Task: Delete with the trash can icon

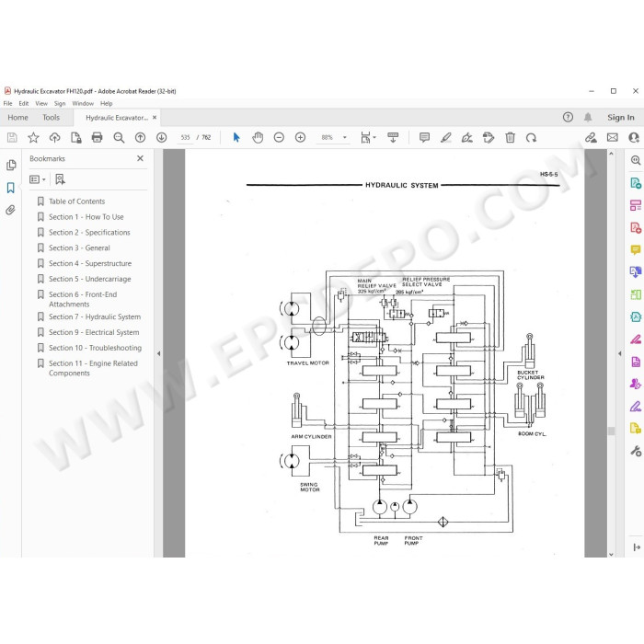Action: coord(510,138)
